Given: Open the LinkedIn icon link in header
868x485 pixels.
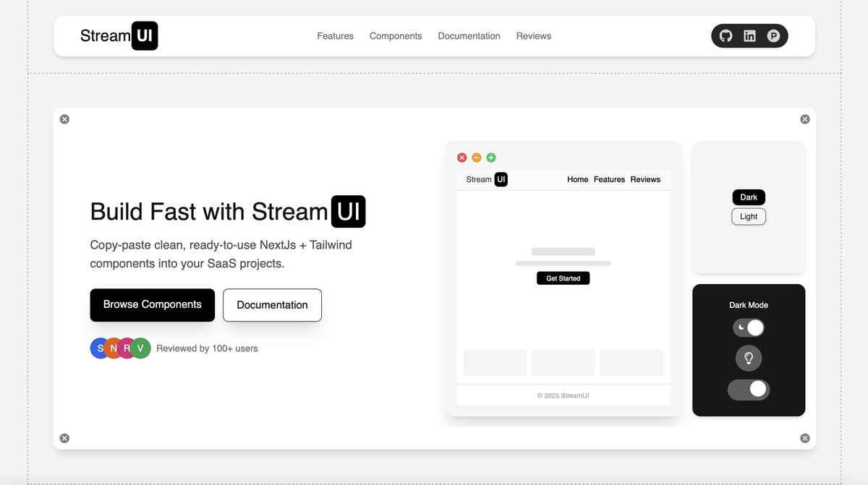Looking at the screenshot, I should [749, 36].
